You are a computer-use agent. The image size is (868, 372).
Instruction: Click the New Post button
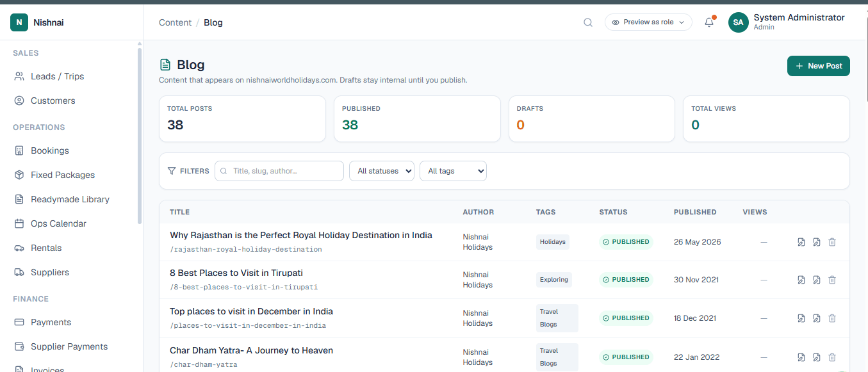[x=819, y=66]
